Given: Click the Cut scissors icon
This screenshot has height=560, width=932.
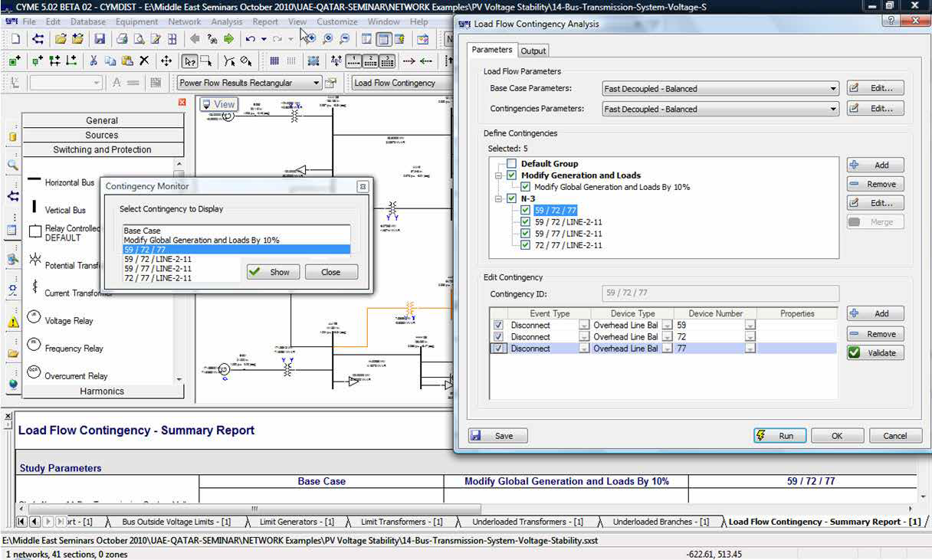Looking at the screenshot, I should tap(94, 61).
